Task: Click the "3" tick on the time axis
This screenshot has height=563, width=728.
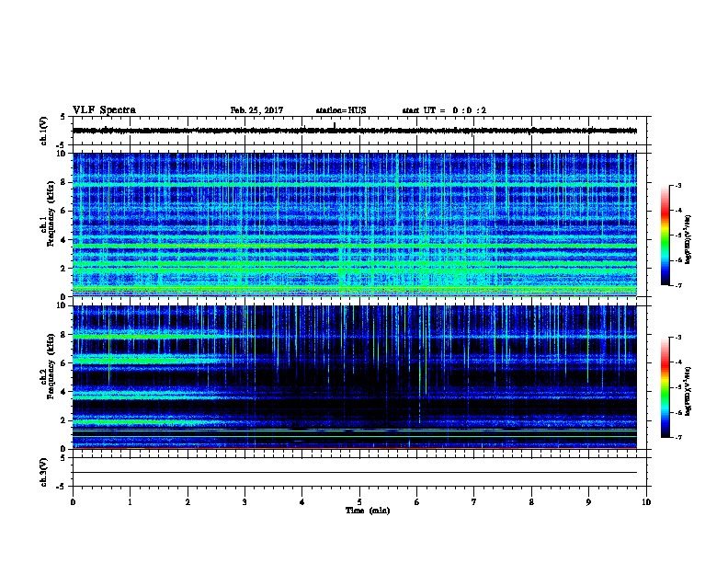Action: click(245, 502)
